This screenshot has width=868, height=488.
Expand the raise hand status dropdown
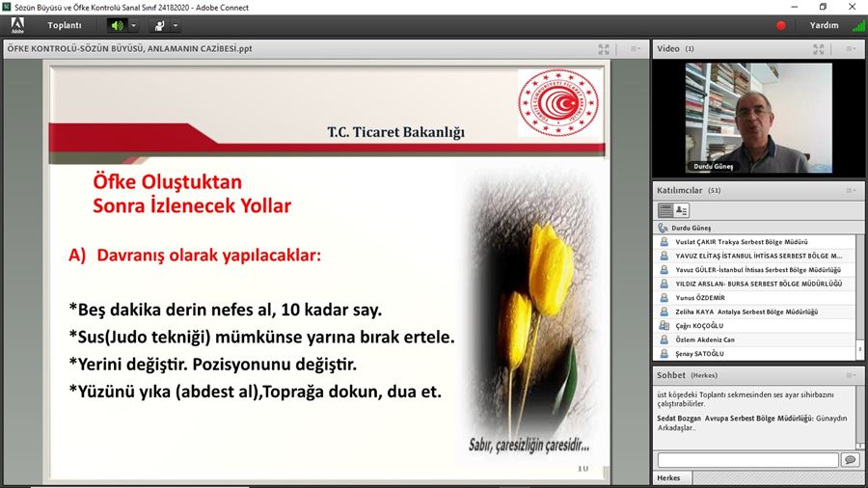point(176,26)
